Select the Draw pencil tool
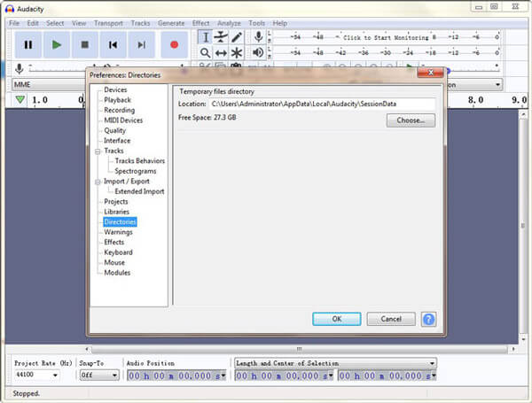The height and width of the screenshot is (403, 532). [x=237, y=37]
